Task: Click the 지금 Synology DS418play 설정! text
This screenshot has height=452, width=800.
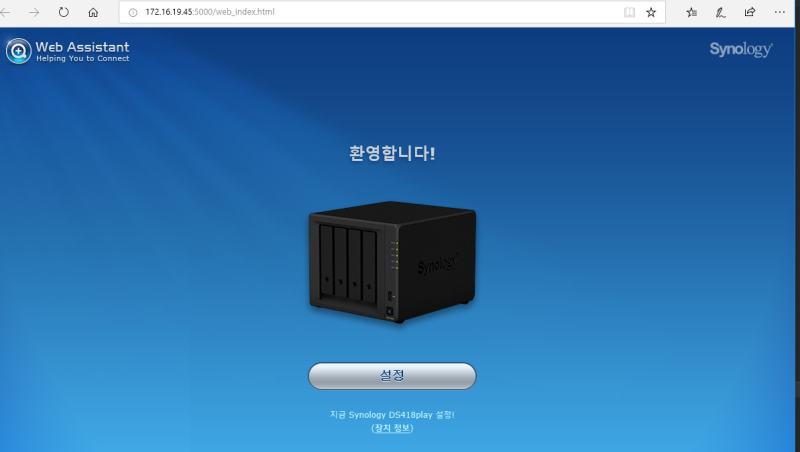Action: point(392,415)
